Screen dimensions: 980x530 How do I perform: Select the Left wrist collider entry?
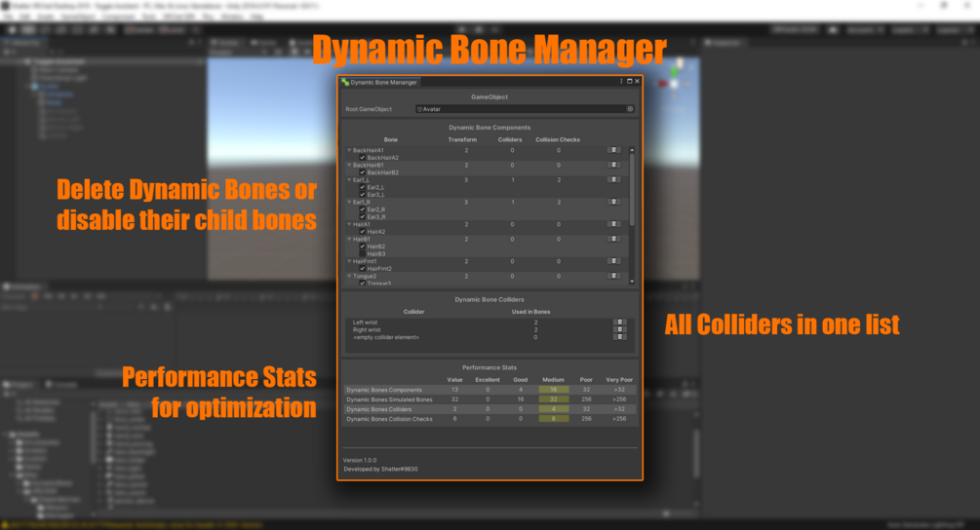tap(365, 322)
